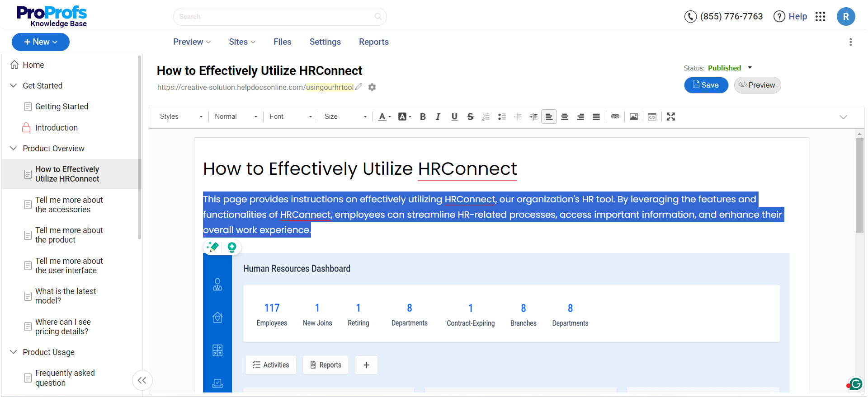Toggle bold formatting in editor toolbar
Screen dimensions: 868x397
pos(423,117)
